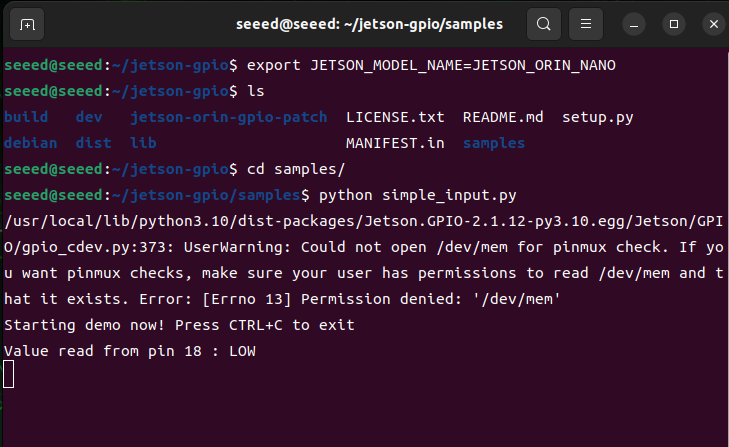Click the 'Starting demo now!' output line

[x=179, y=325]
